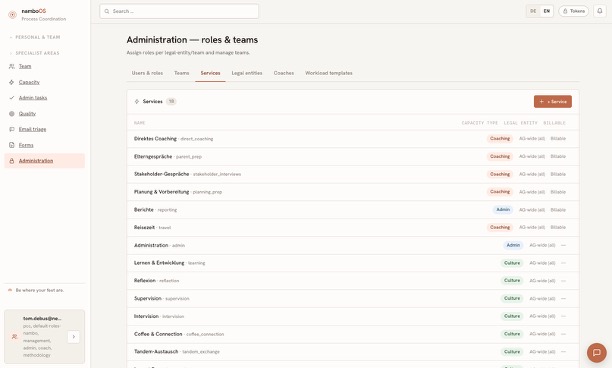Open the Capacity sidebar icon
Viewport: 612px width, 368px height.
pyautogui.click(x=12, y=82)
